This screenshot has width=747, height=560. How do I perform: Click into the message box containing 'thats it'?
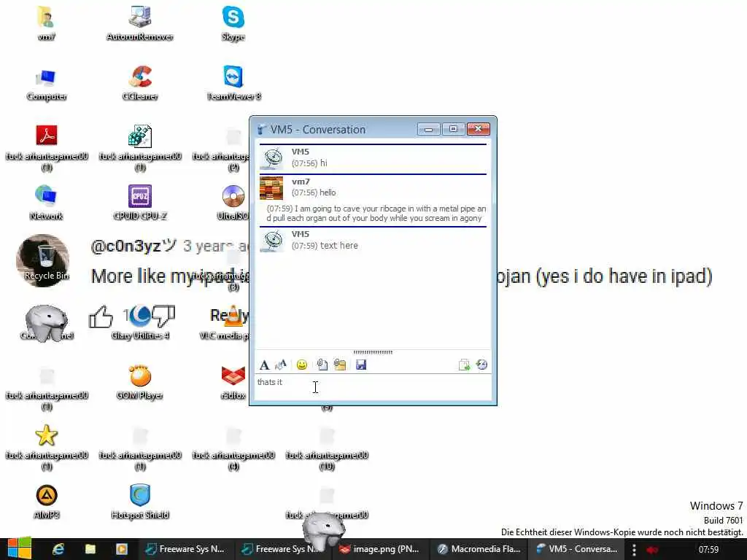pyautogui.click(x=373, y=387)
